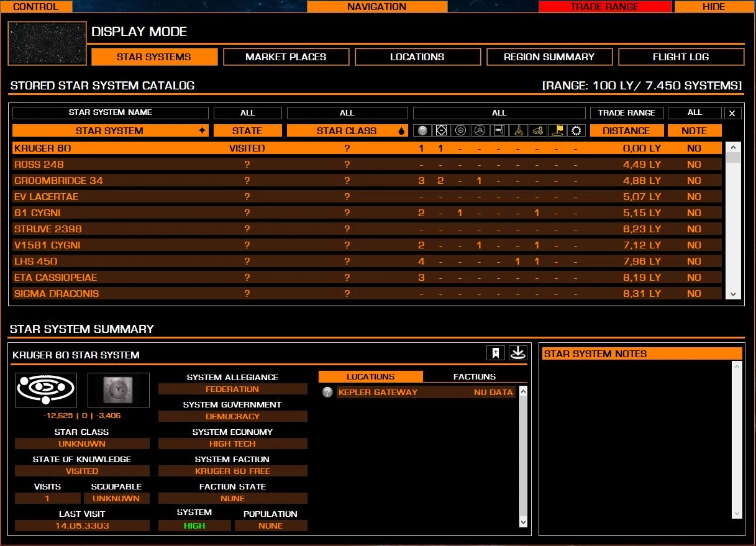Open the Flight Log display mode
Viewport: 756px width, 546px height.
pos(681,57)
